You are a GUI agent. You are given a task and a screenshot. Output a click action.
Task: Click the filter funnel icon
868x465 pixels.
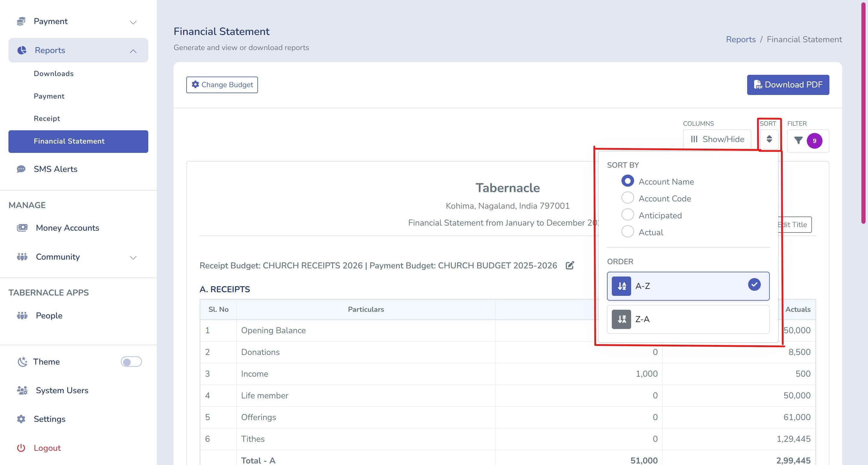tap(798, 141)
